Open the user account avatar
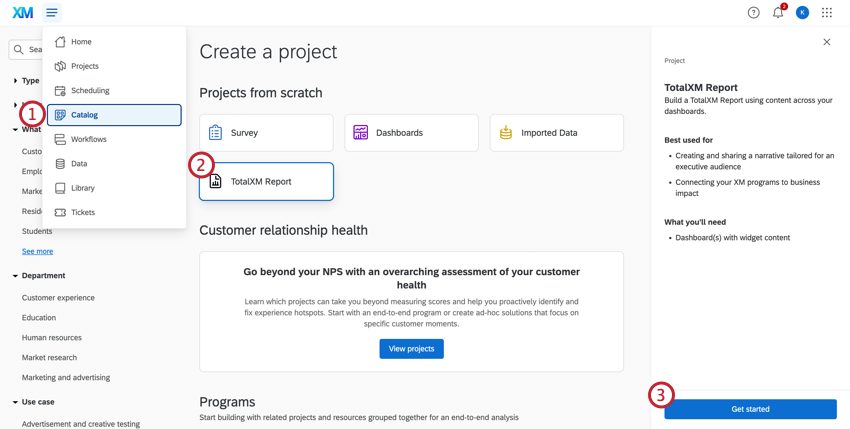The image size is (850, 429). tap(802, 13)
